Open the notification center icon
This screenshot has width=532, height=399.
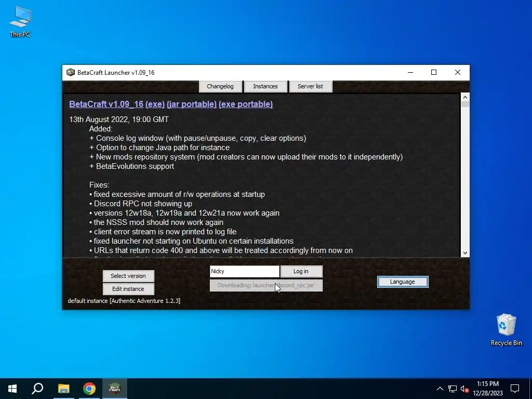click(x=515, y=389)
